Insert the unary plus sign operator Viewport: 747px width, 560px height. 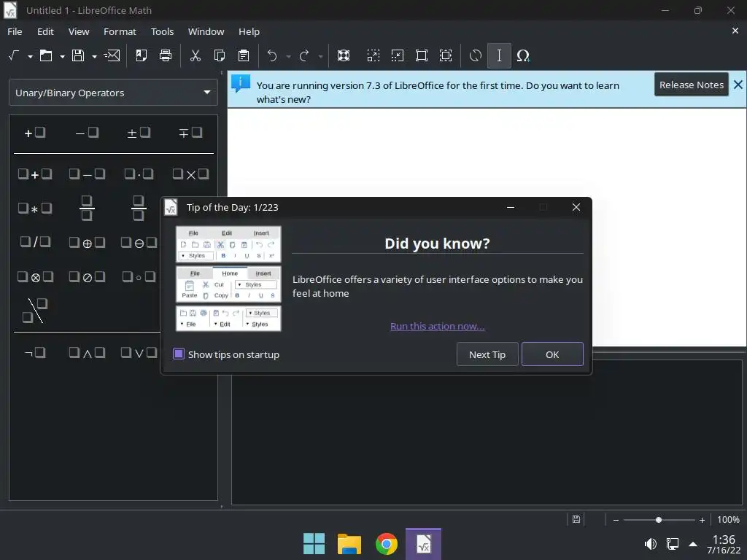(35, 133)
